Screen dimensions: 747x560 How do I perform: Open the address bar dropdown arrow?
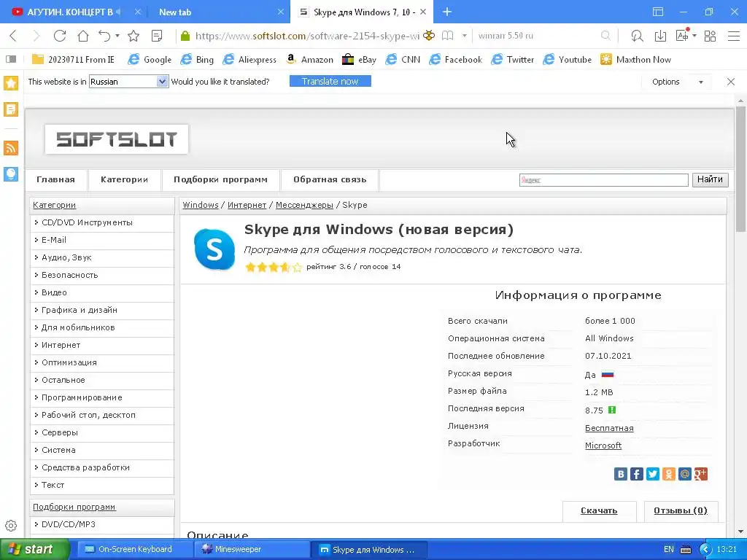click(464, 36)
